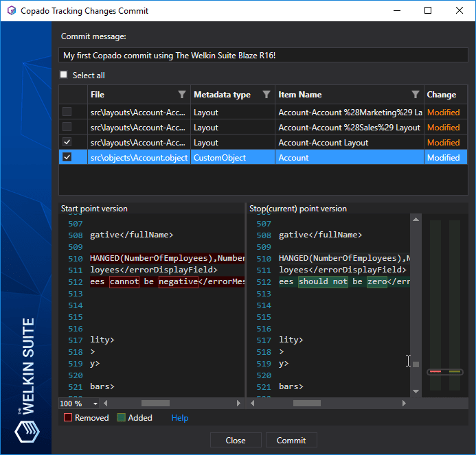The width and height of the screenshot is (476, 455).
Task: Uncheck the Account-Account Layout row checkbox
Action: click(67, 142)
